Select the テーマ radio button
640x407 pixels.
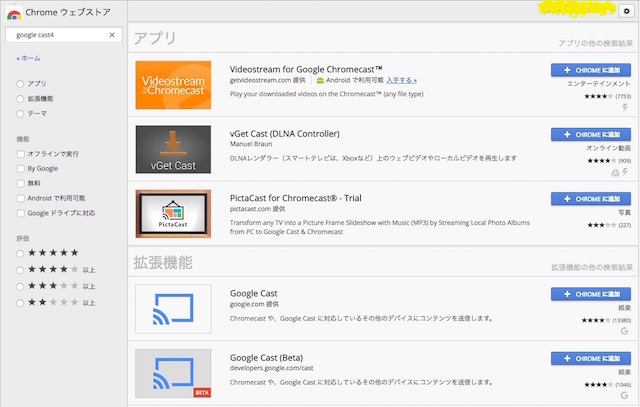pos(20,113)
